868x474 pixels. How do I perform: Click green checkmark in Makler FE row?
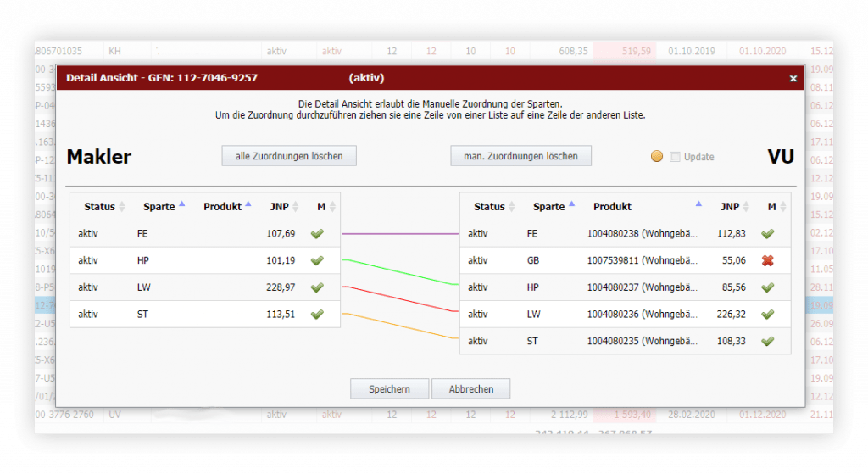pyautogui.click(x=317, y=234)
